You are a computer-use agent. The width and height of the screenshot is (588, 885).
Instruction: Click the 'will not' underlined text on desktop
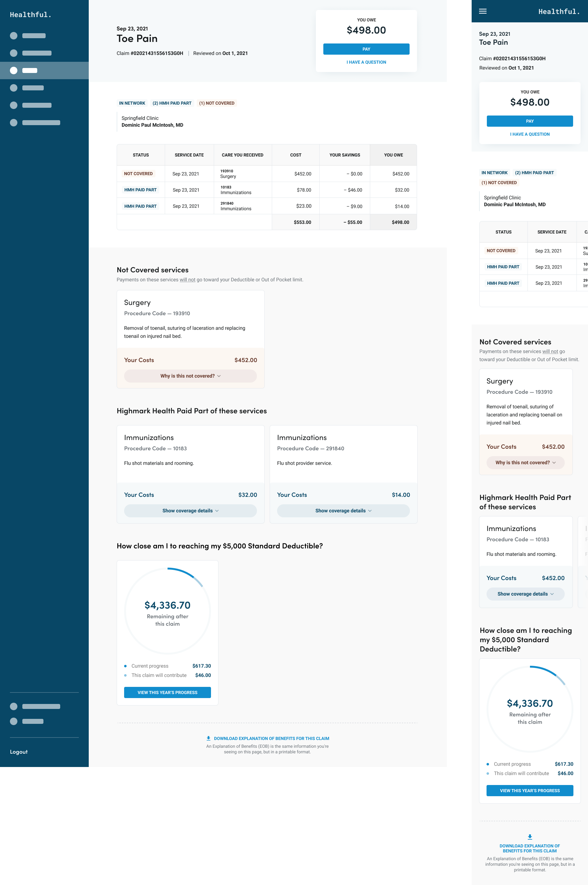click(x=187, y=279)
